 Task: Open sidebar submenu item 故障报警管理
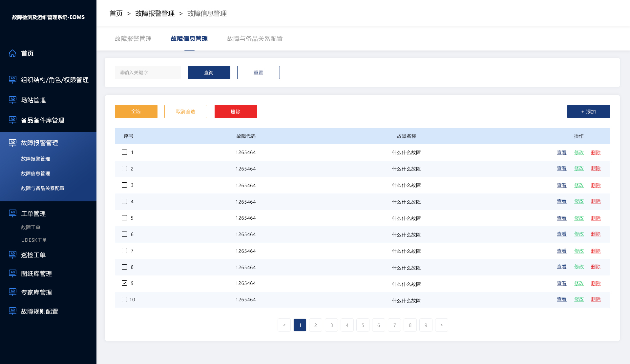tap(35, 159)
